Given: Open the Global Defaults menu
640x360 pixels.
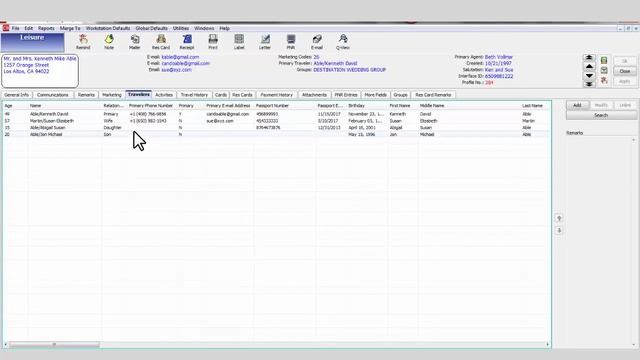Looking at the screenshot, I should pos(151,28).
